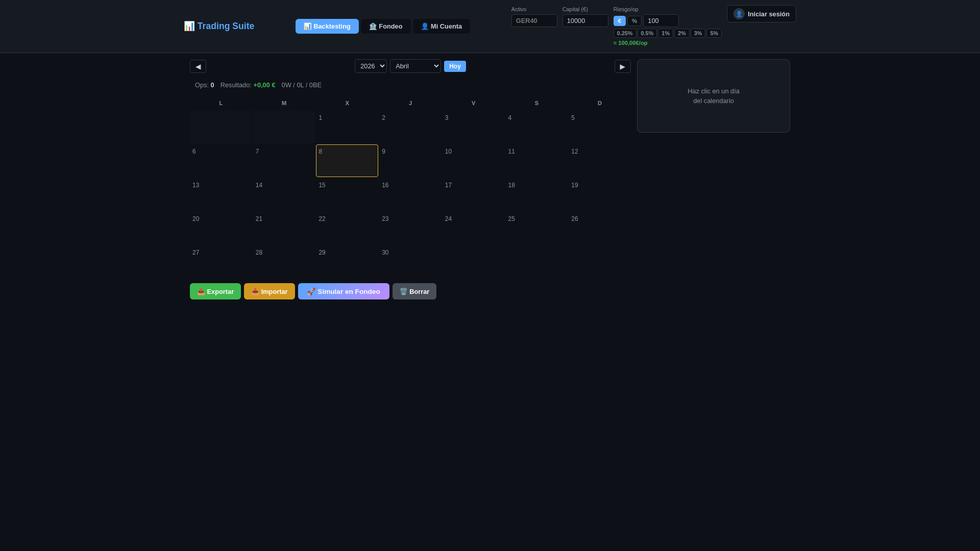Go to the Mi Cuenta tab
Viewport: 980px width, 551px height.
[x=442, y=27]
